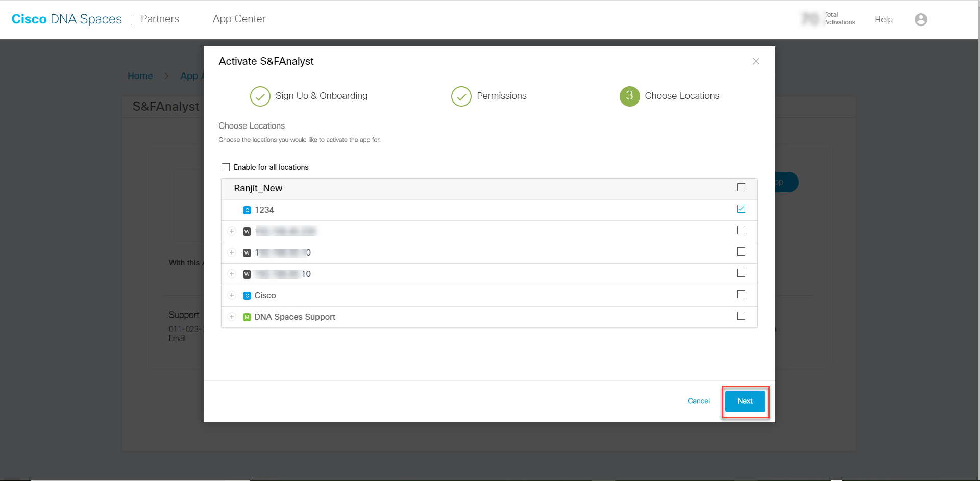Screen dimensions: 980x481
Task: Click the Choose Locations step label
Action: tap(682, 96)
